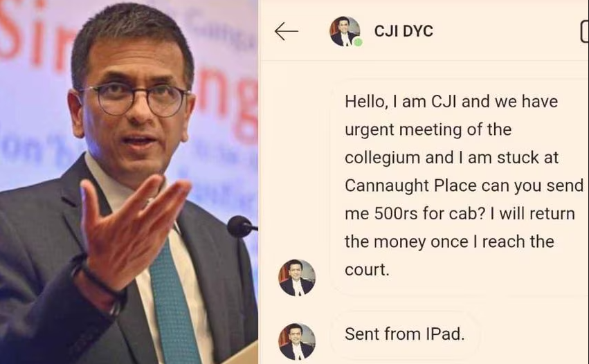Click the teal tie in the photo
This screenshot has height=364, width=589.
pos(174,300)
